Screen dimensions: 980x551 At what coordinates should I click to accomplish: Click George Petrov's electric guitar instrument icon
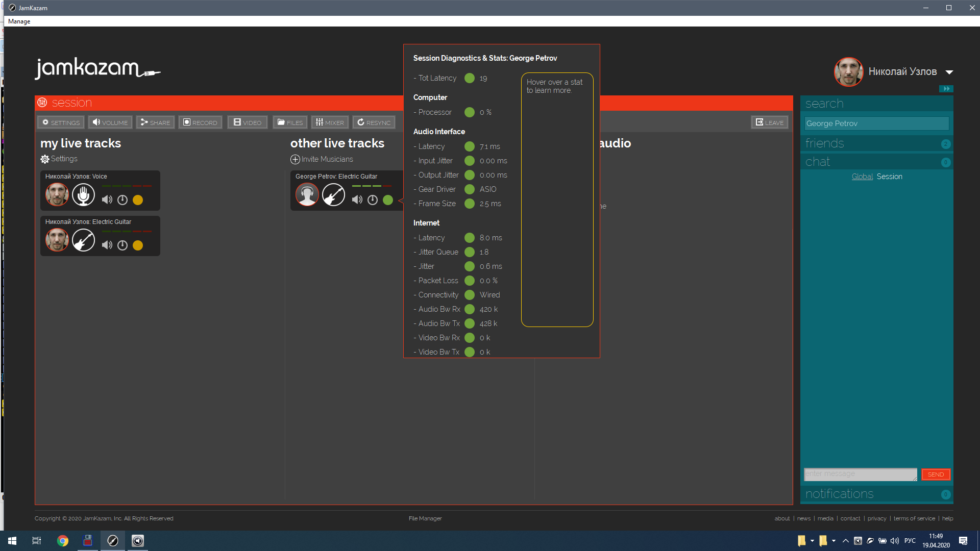tap(333, 195)
